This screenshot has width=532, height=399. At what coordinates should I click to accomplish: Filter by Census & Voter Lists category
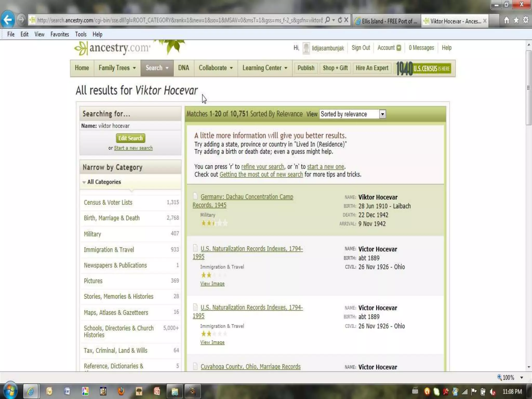(108, 202)
